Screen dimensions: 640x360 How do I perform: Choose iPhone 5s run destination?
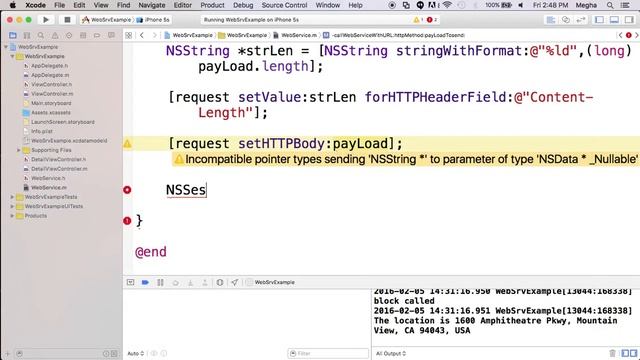coord(153,20)
